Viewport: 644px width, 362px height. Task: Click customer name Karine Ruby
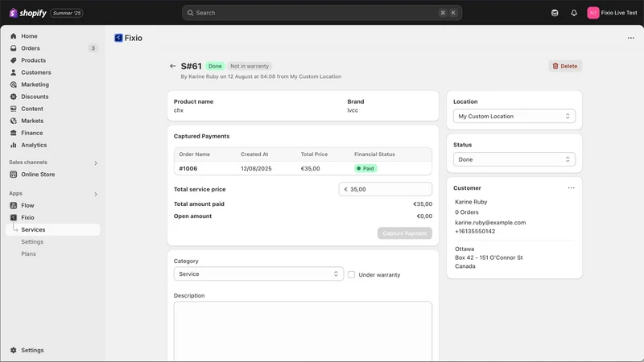click(x=471, y=202)
